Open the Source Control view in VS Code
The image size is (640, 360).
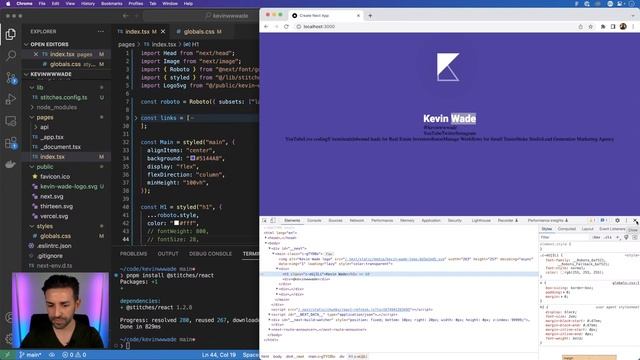pos(11,78)
